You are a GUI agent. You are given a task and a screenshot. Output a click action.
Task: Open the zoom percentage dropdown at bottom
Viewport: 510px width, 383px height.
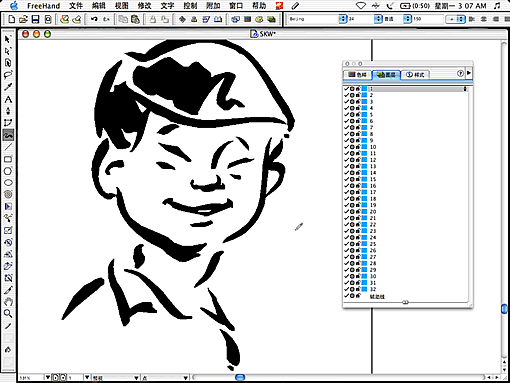coord(48,377)
